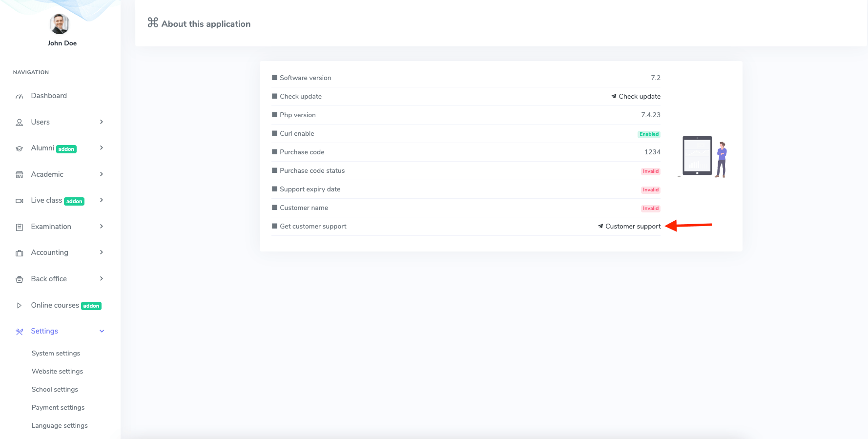The height and width of the screenshot is (439, 868).
Task: Expand the Academic menu arrow
Action: pos(102,174)
